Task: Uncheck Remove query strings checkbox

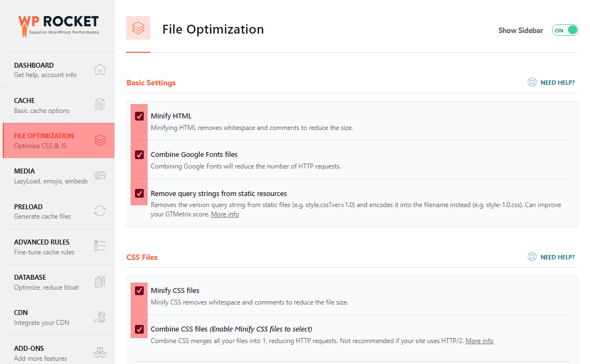Action: coord(139,193)
